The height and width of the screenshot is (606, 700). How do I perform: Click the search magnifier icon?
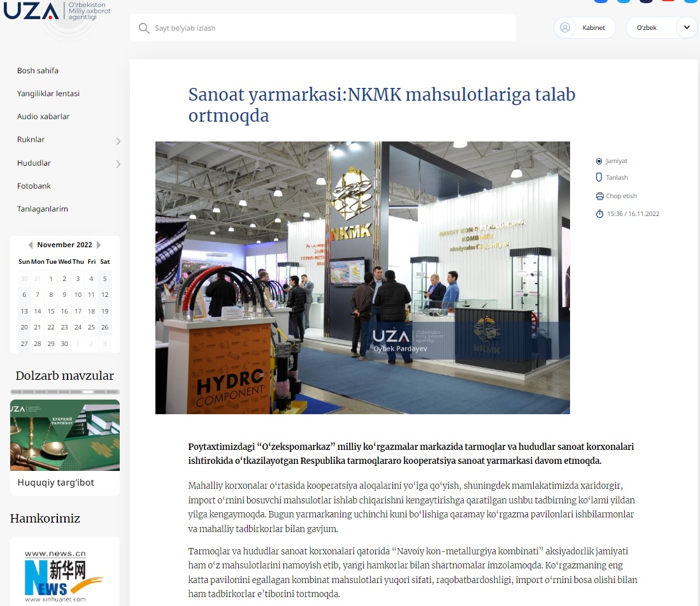tap(144, 28)
